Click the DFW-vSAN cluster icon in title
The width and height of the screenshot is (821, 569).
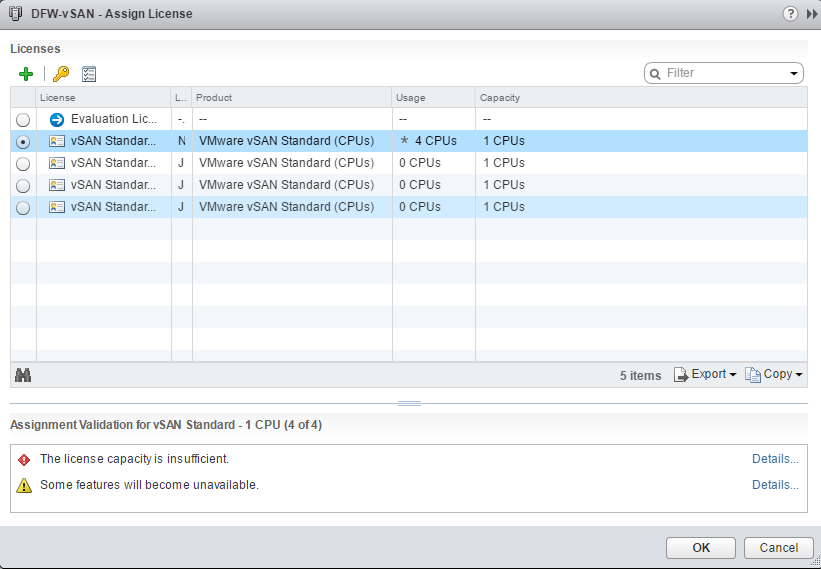(x=16, y=14)
